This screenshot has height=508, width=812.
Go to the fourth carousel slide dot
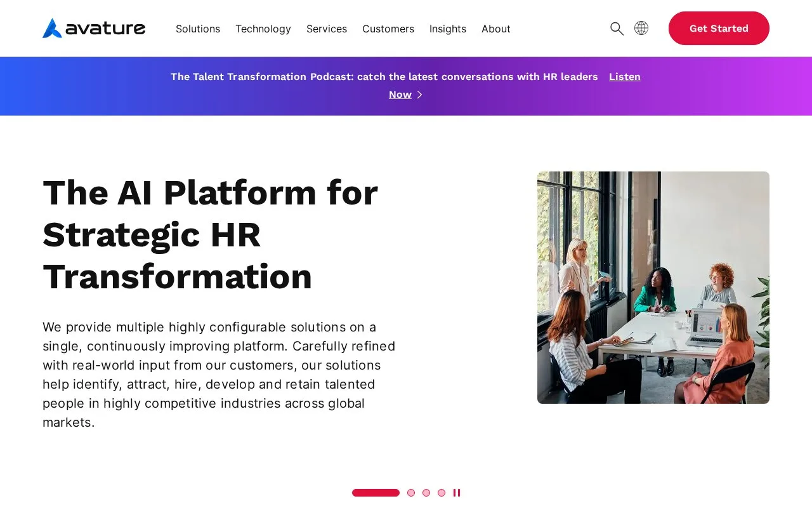(442, 493)
